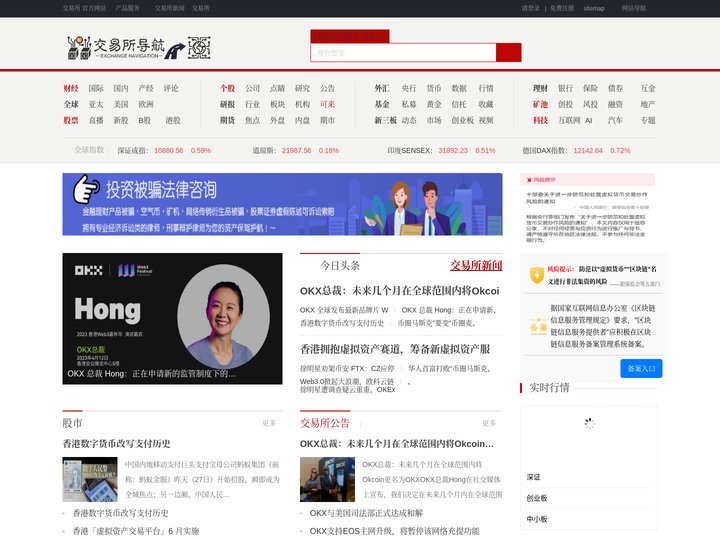
Task: Select the 保险 link
Action: tap(590, 88)
